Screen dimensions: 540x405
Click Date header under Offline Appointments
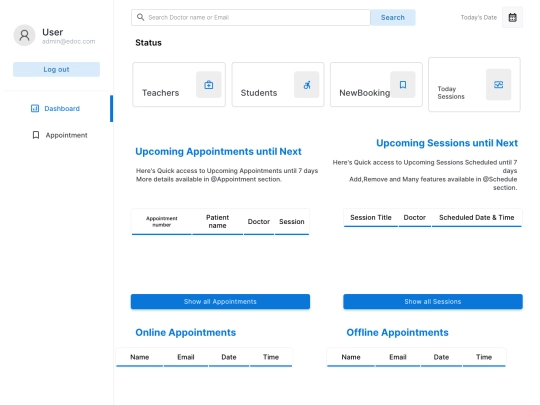441,357
